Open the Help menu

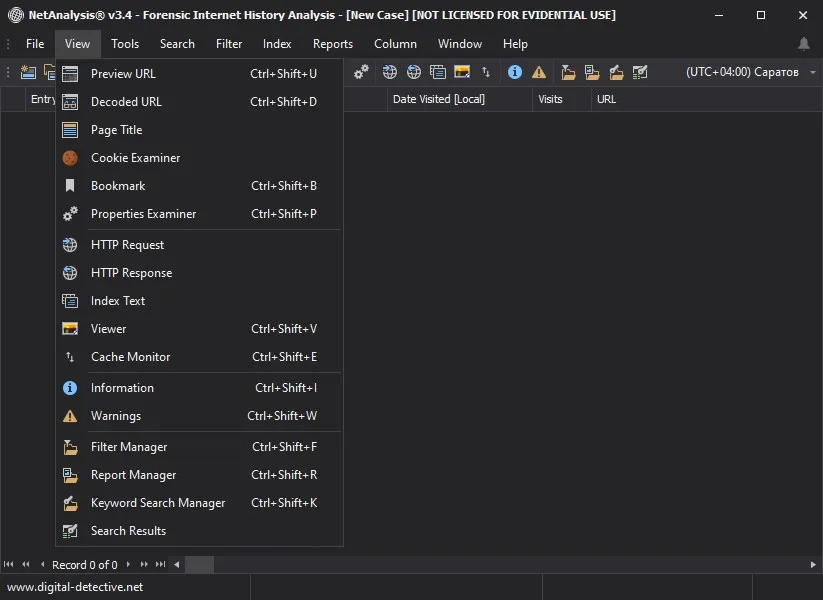[515, 44]
